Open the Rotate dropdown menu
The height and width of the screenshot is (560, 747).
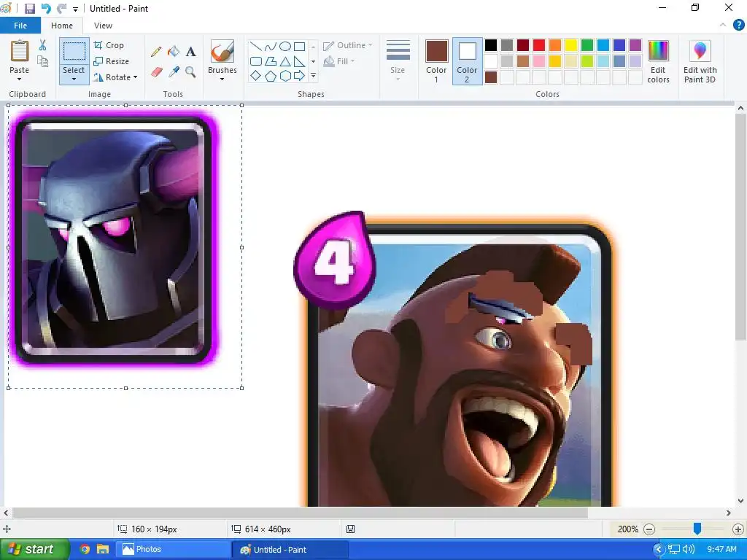(115, 77)
